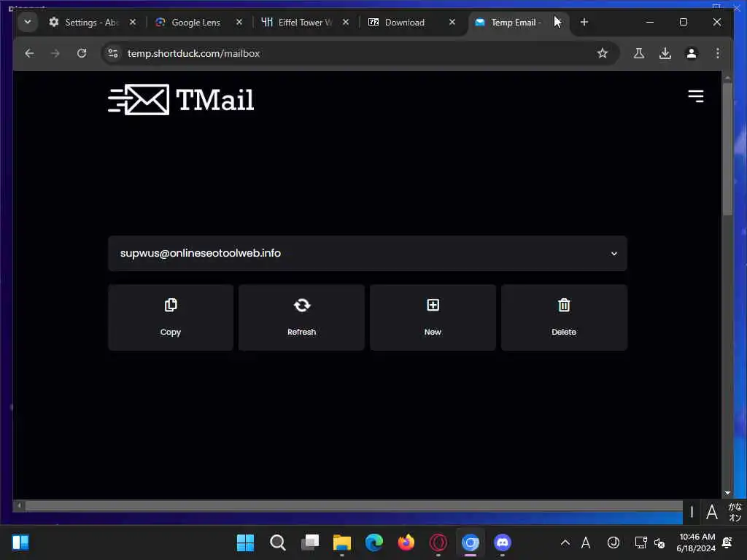Viewport: 747px width, 560px height.
Task: Open the widgets panel icon
Action: pyautogui.click(x=20, y=542)
